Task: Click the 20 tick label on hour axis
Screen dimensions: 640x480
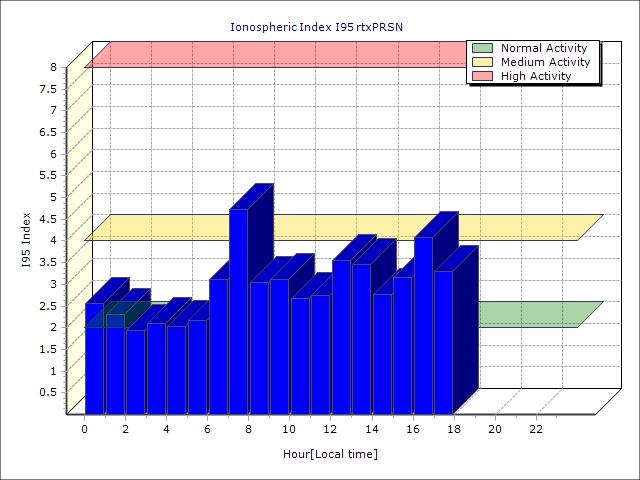Action: point(495,429)
